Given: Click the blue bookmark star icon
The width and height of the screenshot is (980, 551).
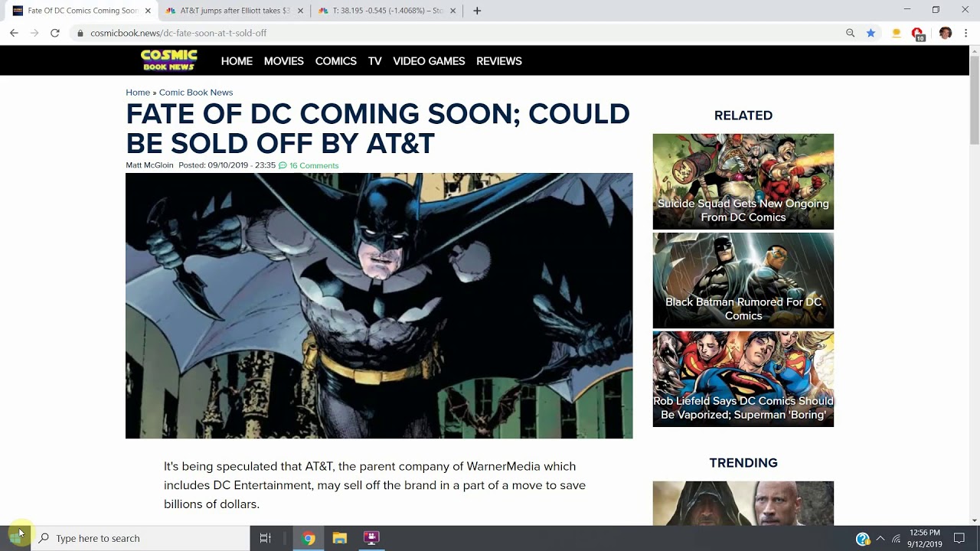Looking at the screenshot, I should click(x=871, y=33).
